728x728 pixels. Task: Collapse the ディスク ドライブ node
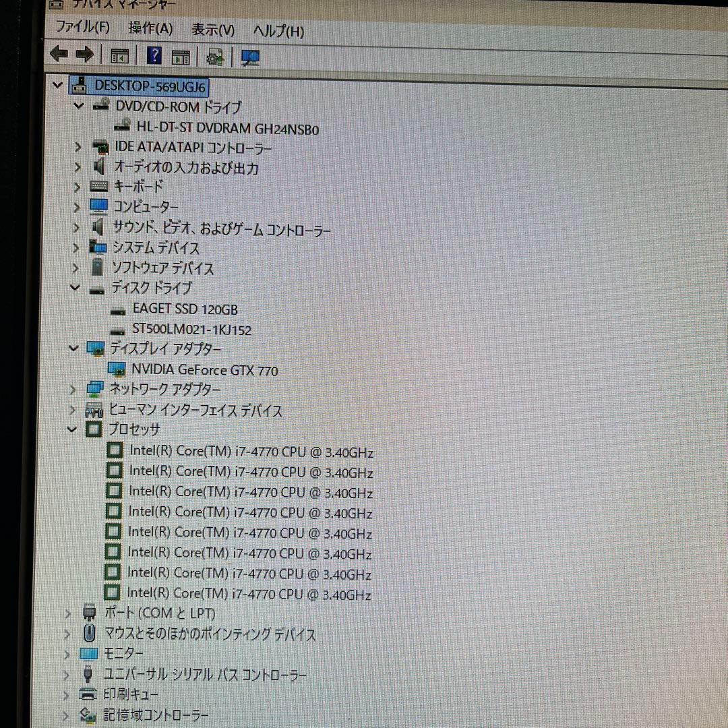[x=74, y=288]
